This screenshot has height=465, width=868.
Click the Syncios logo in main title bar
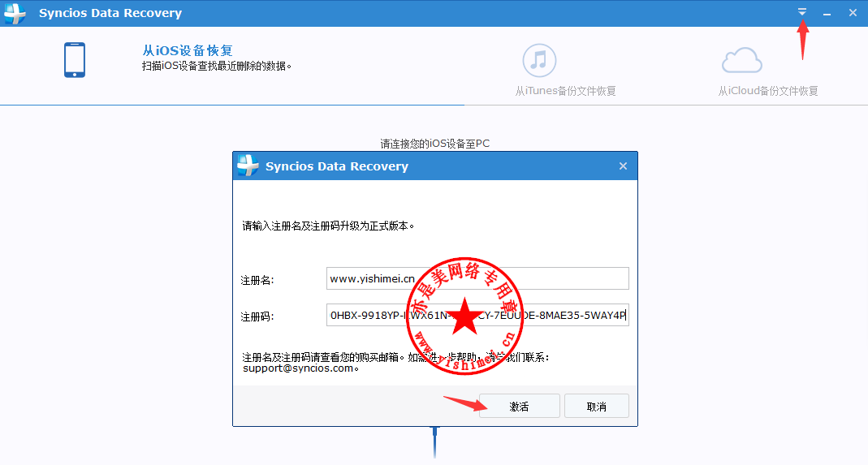point(15,13)
